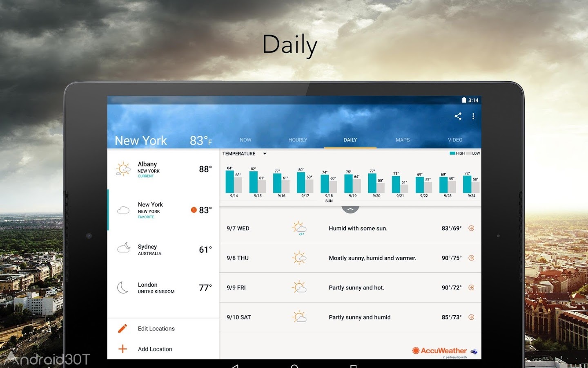Click the Edit Locations pencil icon
Screen dimensions: 588x368
pyautogui.click(x=122, y=328)
